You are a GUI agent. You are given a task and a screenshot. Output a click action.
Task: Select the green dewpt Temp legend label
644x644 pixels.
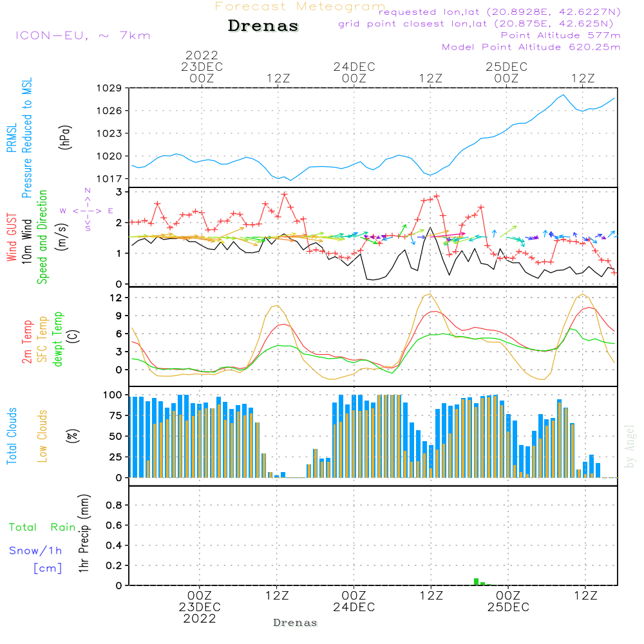pos(58,339)
